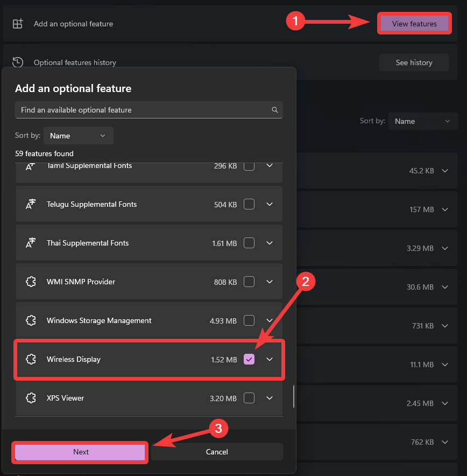Cancel the Add an optional feature dialog
The image size is (467, 476).
click(x=217, y=452)
